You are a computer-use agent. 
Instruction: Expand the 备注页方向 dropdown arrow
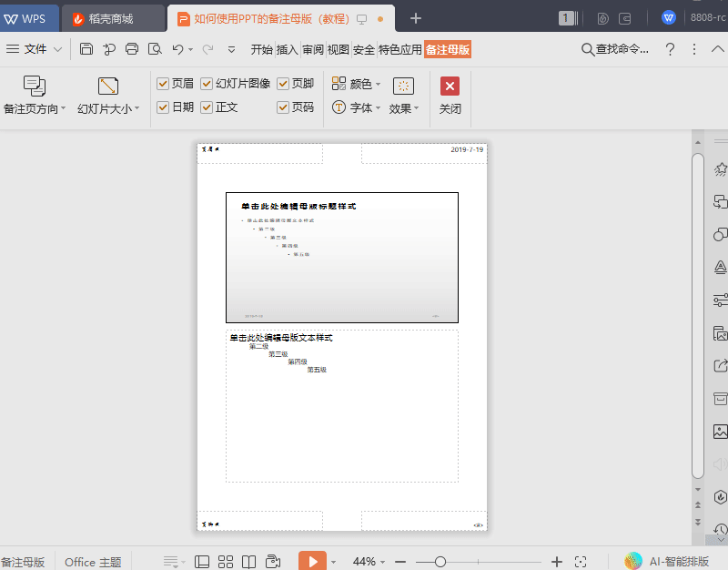point(63,108)
